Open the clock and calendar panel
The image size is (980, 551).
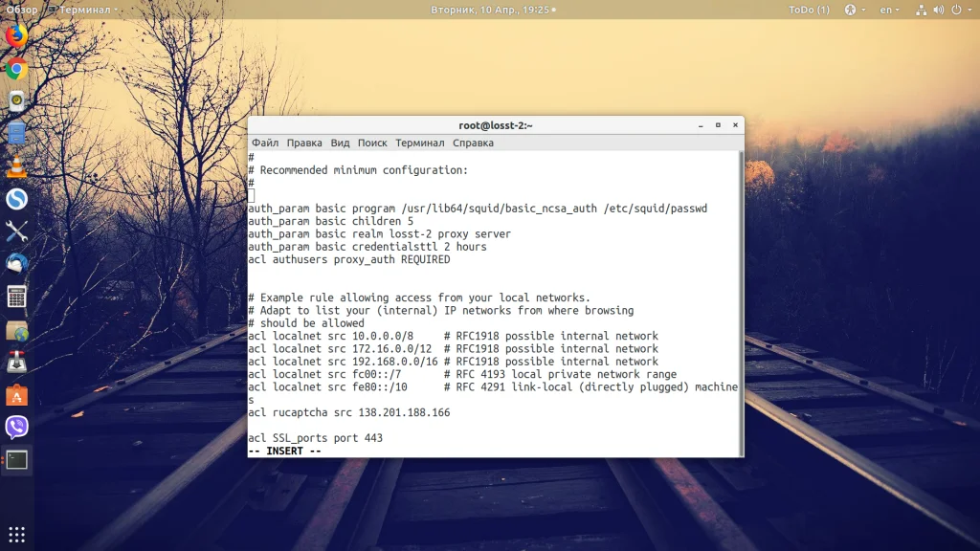point(493,10)
